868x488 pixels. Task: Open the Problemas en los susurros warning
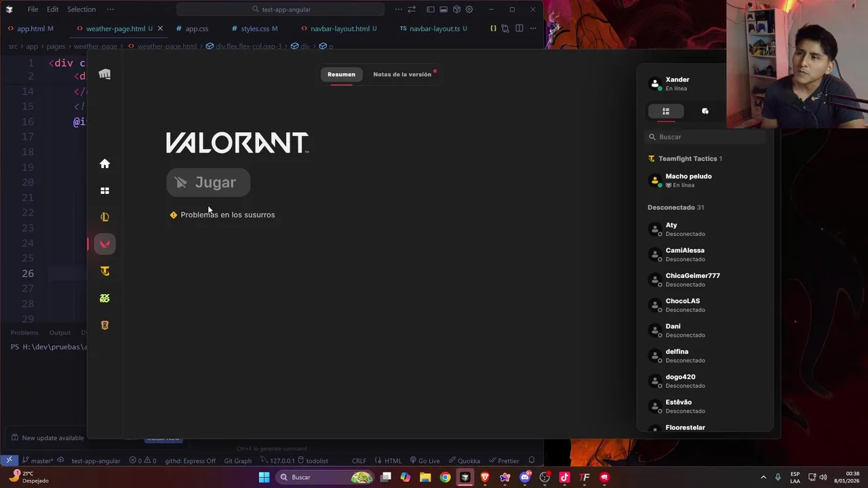click(x=222, y=215)
